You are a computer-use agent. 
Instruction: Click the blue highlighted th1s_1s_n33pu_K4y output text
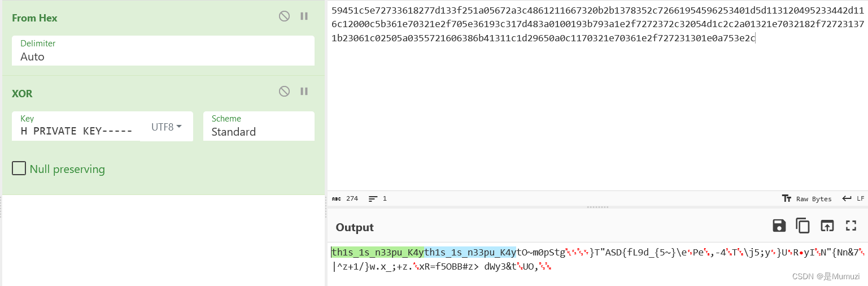coord(470,252)
